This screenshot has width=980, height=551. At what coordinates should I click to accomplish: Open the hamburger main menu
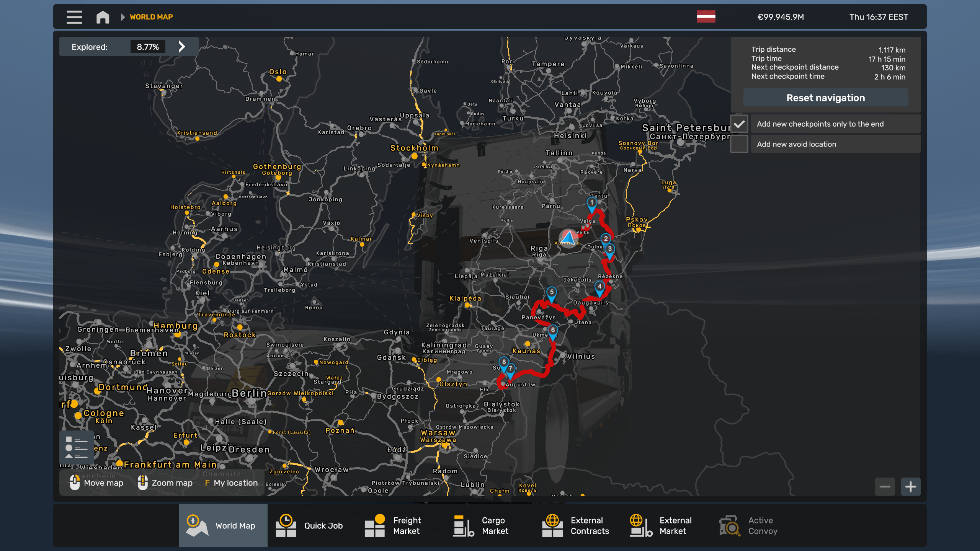tap(74, 17)
